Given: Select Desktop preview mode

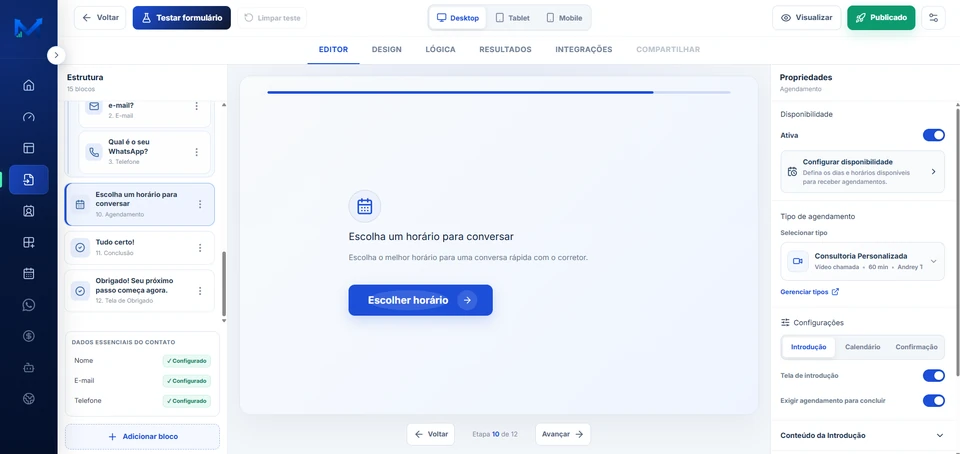Looking at the screenshot, I should tap(457, 18).
